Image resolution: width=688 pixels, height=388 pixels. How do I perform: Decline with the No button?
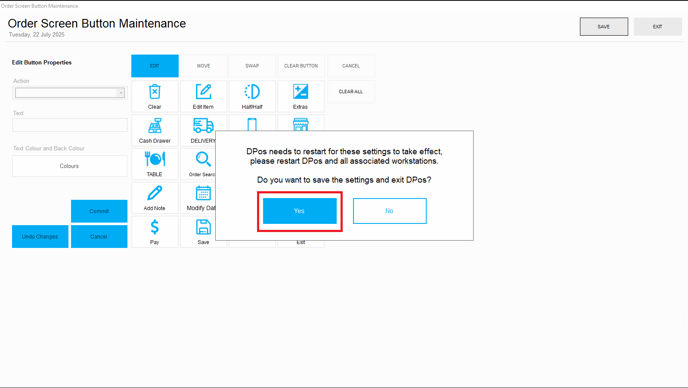(x=390, y=211)
